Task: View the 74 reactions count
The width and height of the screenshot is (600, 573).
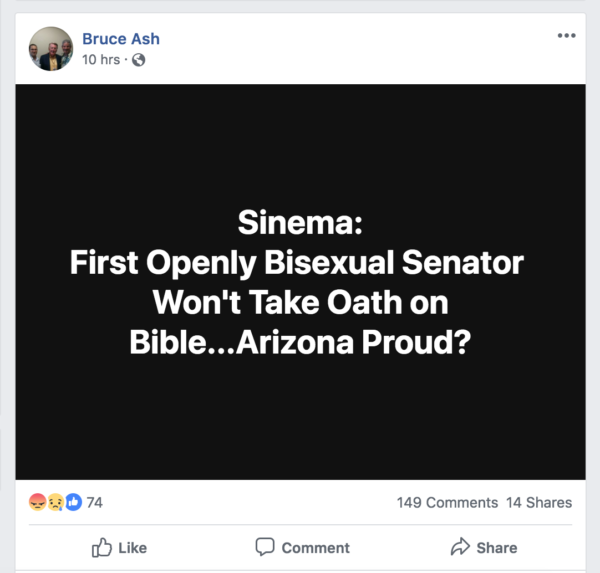Action: point(95,503)
